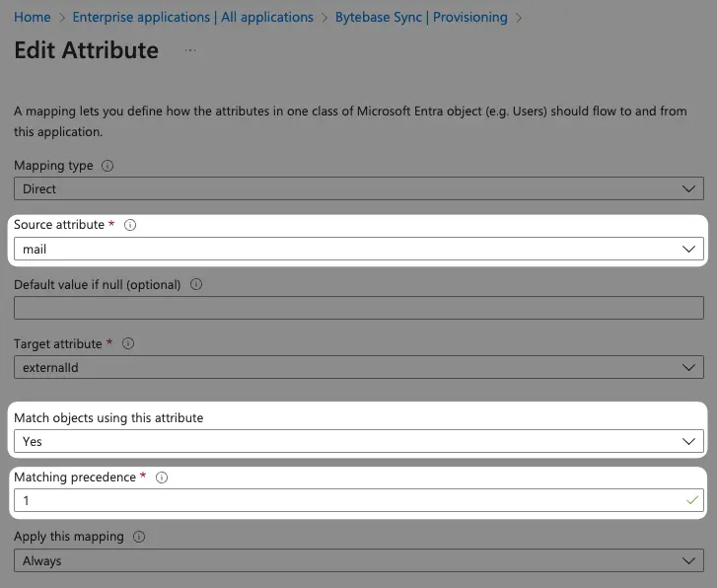Open the Target attribute dropdown showing externalId
This screenshot has width=717, height=588.
[359, 367]
